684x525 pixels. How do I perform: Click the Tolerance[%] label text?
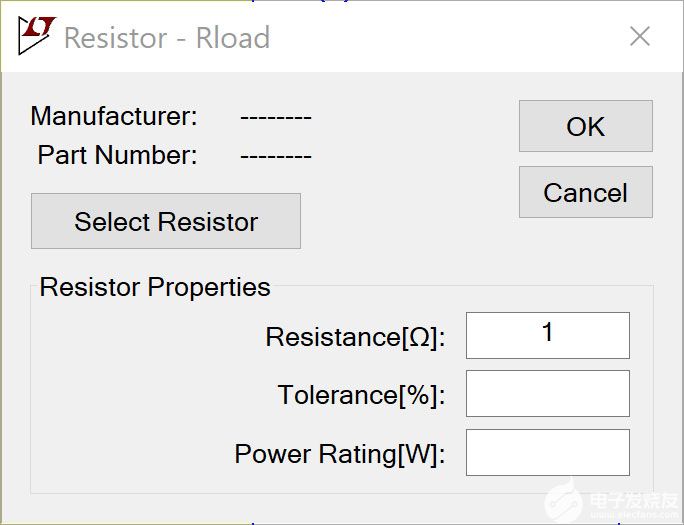361,395
